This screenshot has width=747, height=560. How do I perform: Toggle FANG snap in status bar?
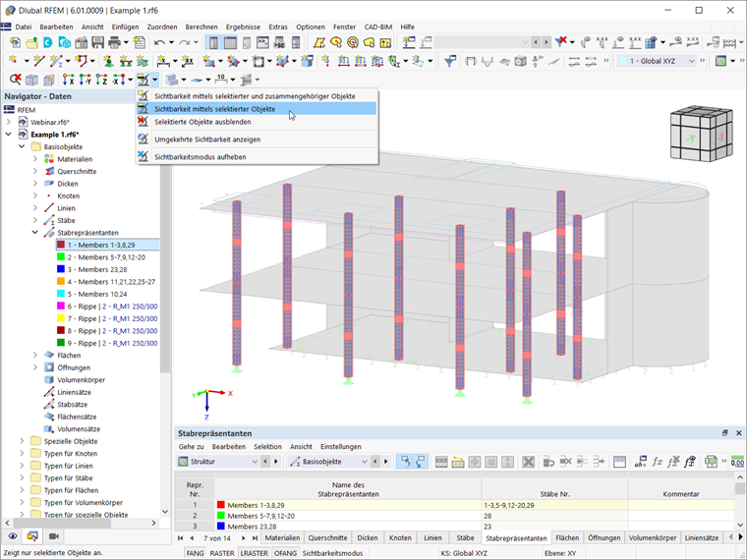point(195,553)
